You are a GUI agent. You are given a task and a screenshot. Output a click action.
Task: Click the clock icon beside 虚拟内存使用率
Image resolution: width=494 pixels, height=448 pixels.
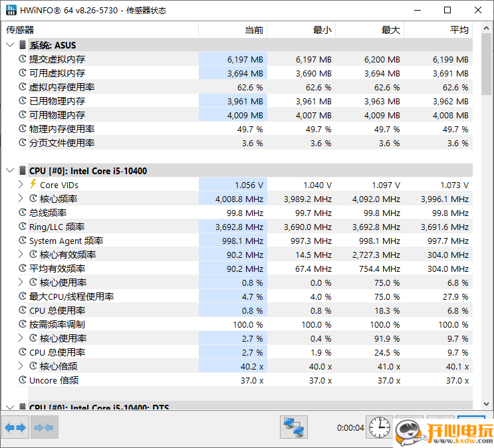coord(23,86)
